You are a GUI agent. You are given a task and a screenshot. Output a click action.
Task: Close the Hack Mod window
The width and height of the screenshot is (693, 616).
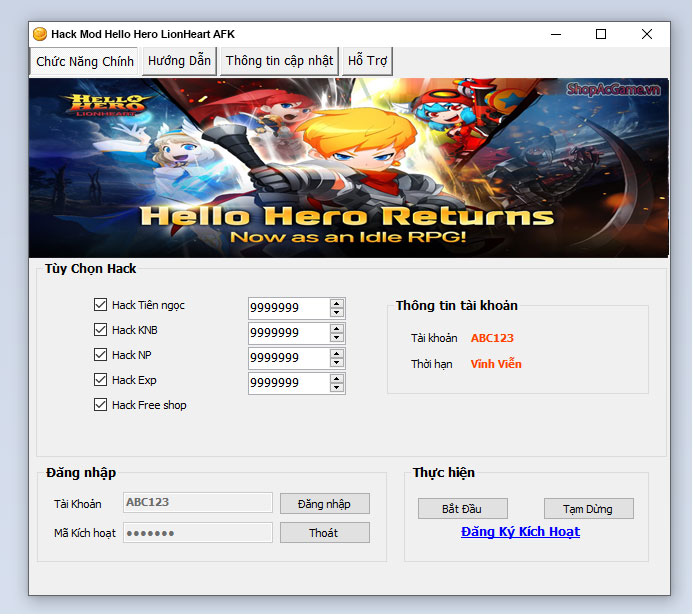tap(647, 34)
